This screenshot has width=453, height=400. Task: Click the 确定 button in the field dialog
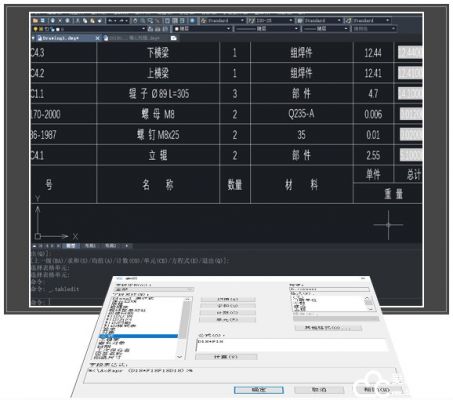259,389
